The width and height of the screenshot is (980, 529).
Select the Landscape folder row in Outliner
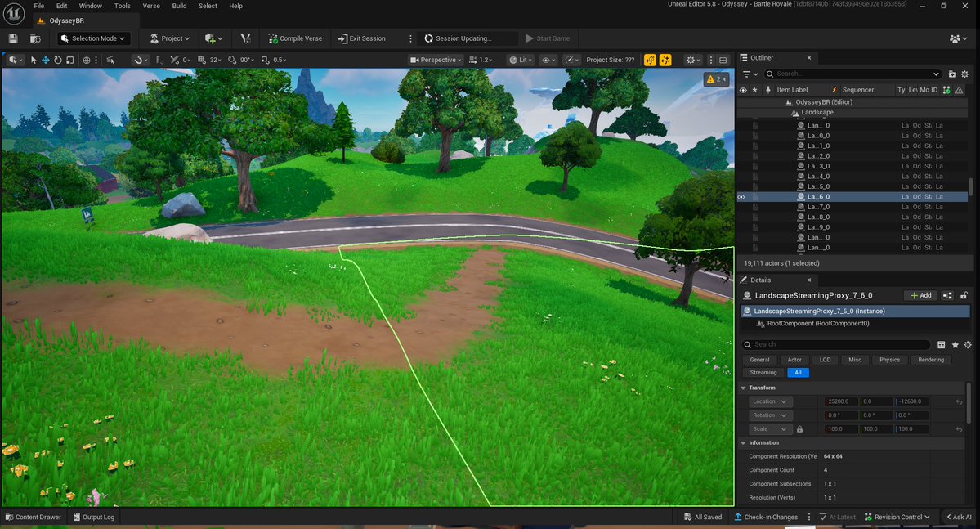click(852, 113)
